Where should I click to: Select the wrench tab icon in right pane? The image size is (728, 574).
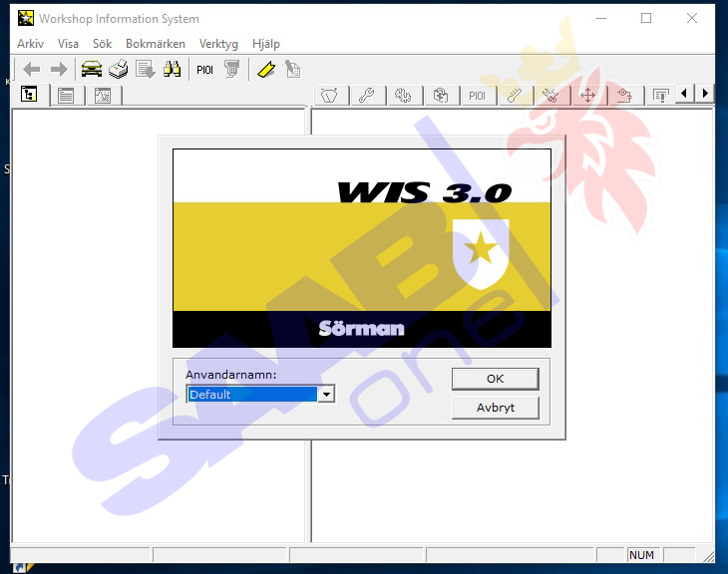tap(366, 96)
